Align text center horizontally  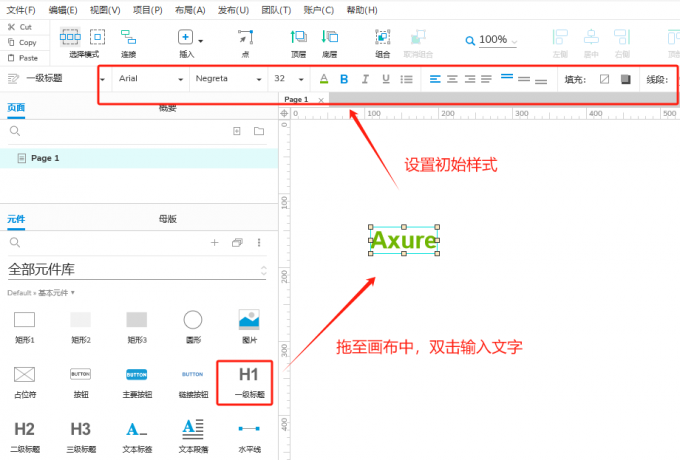tap(452, 79)
